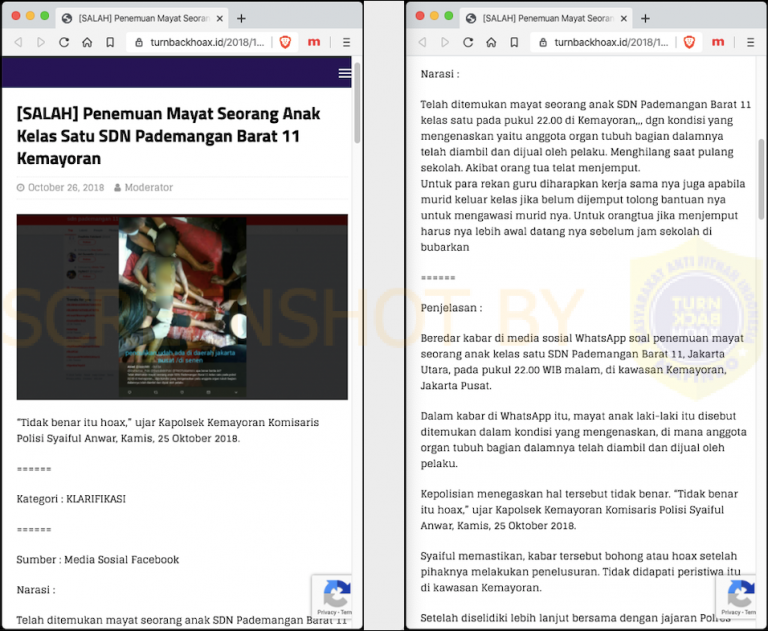
Task: Close the tab in right window
Action: click(x=624, y=19)
